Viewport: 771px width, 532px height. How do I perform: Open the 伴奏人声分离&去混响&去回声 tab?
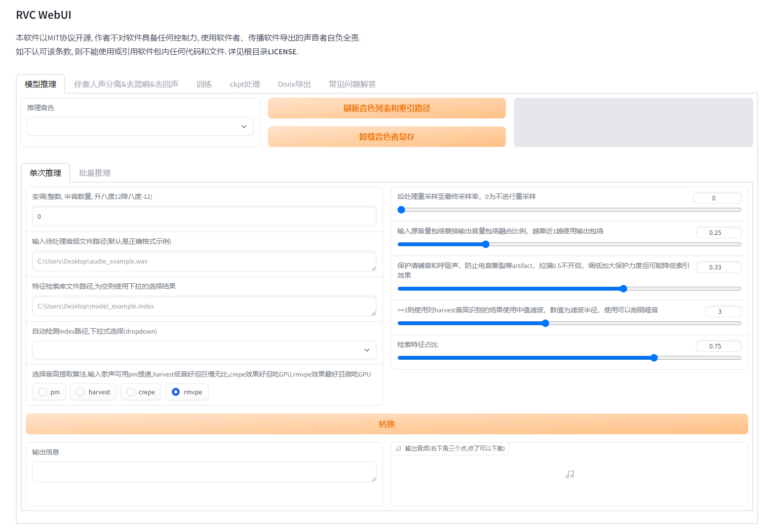[x=126, y=84]
